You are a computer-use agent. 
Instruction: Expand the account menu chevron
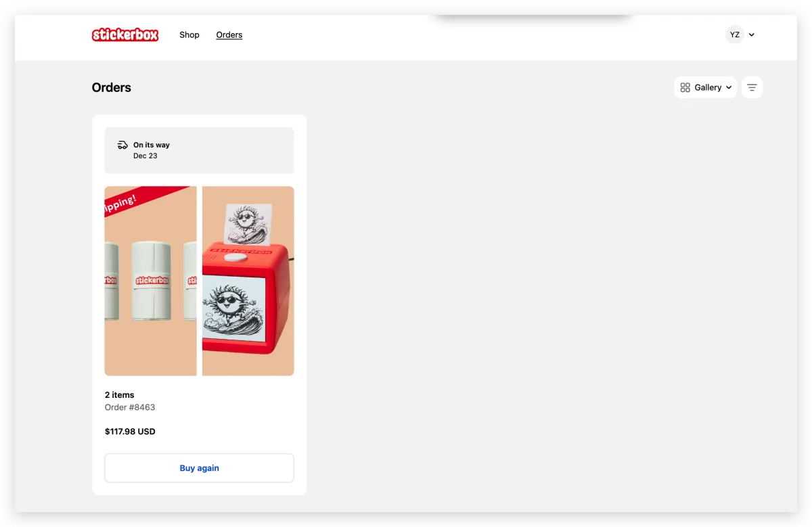point(752,35)
